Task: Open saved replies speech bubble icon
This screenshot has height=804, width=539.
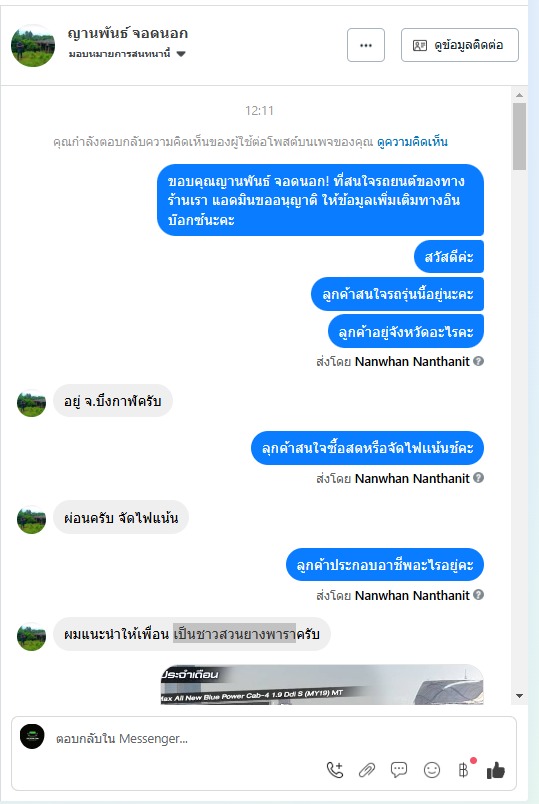Action: [399, 770]
